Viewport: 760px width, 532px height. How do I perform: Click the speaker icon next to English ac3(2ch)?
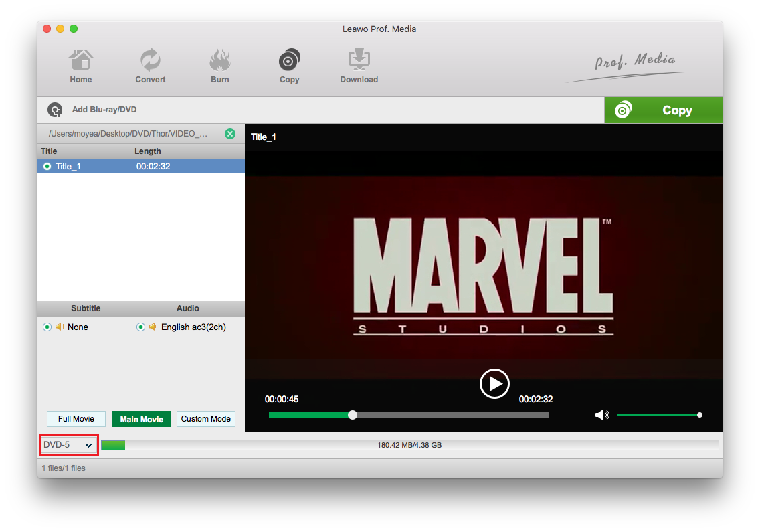pos(153,327)
